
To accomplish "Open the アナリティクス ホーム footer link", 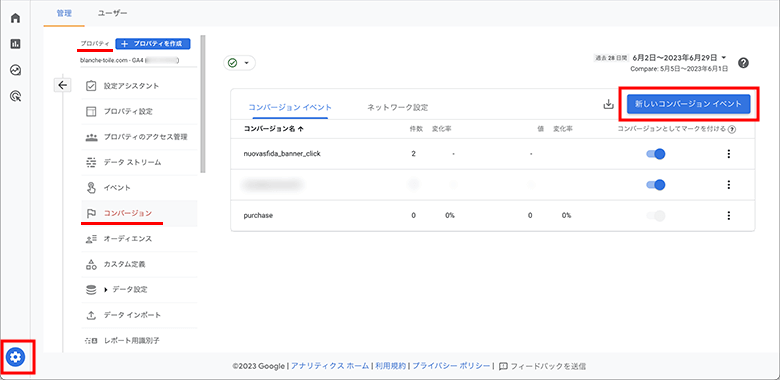I will [330, 366].
